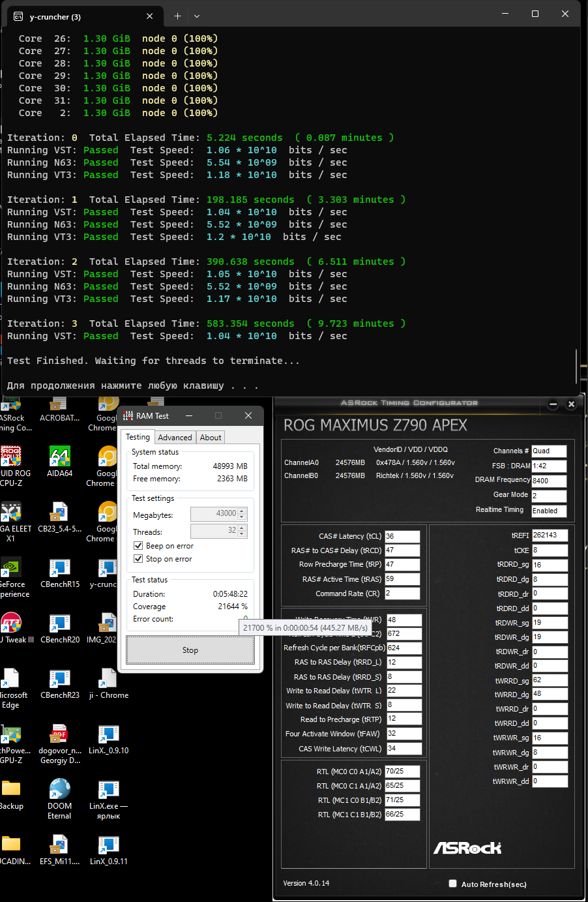Open the Backup folder on the desktop

point(10,794)
